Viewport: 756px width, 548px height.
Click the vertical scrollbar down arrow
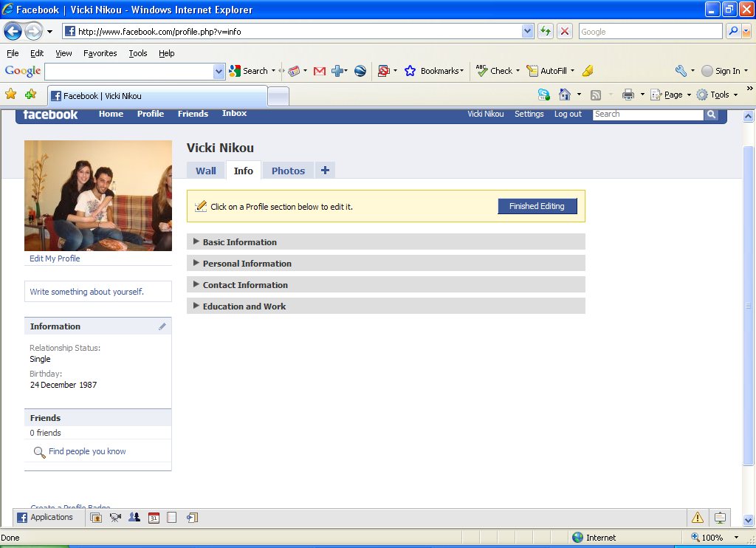(749, 520)
